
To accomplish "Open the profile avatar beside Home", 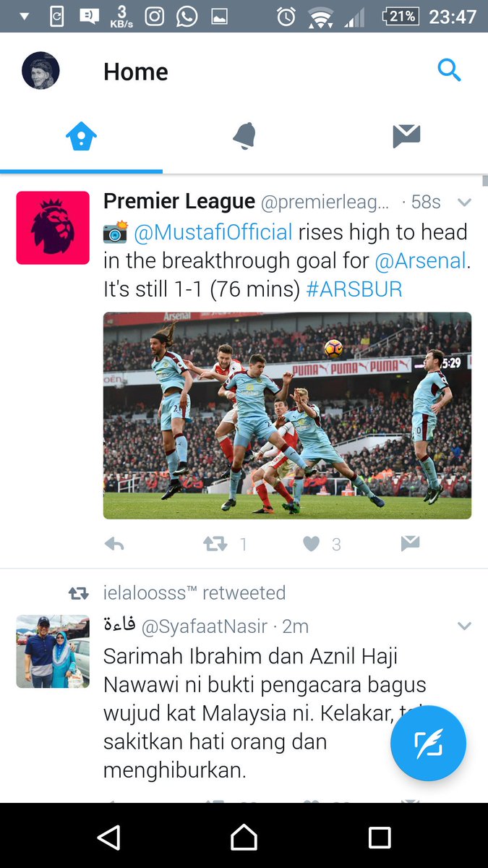I will (40, 71).
